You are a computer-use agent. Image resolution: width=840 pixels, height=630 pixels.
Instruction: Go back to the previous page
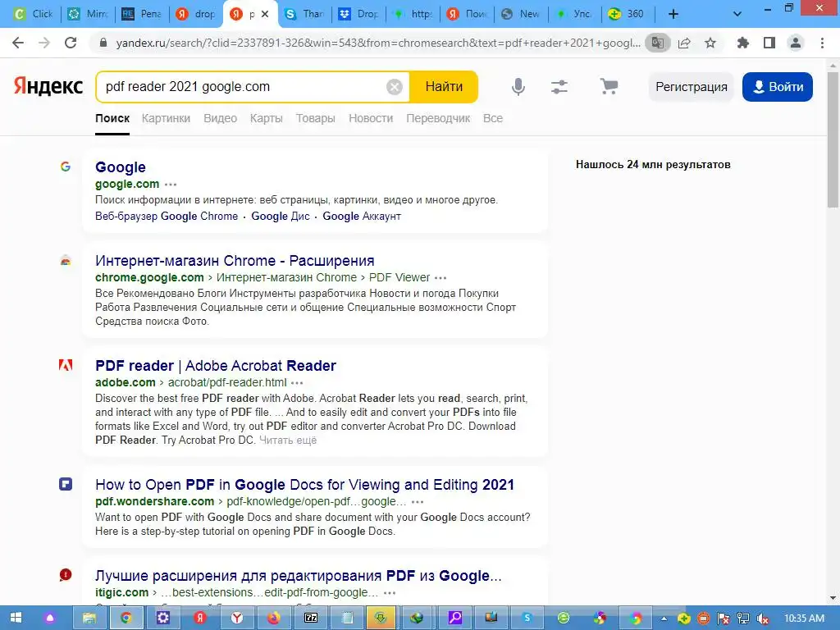[x=18, y=43]
